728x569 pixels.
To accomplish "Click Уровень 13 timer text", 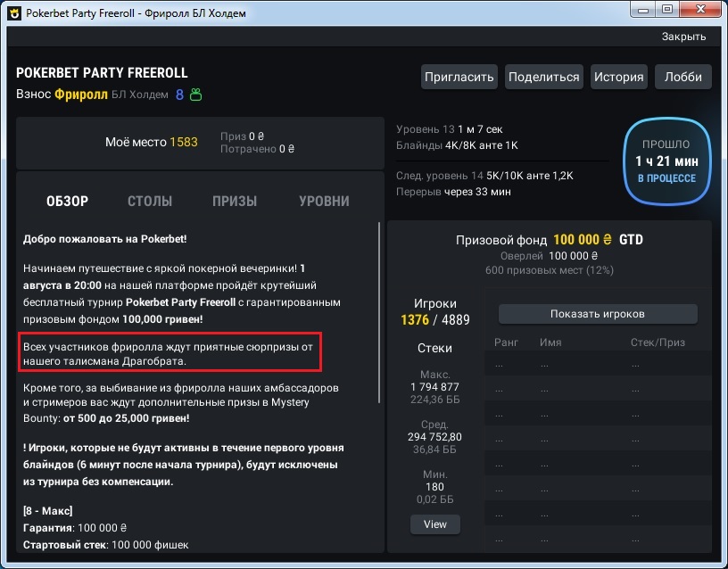I will (x=449, y=129).
